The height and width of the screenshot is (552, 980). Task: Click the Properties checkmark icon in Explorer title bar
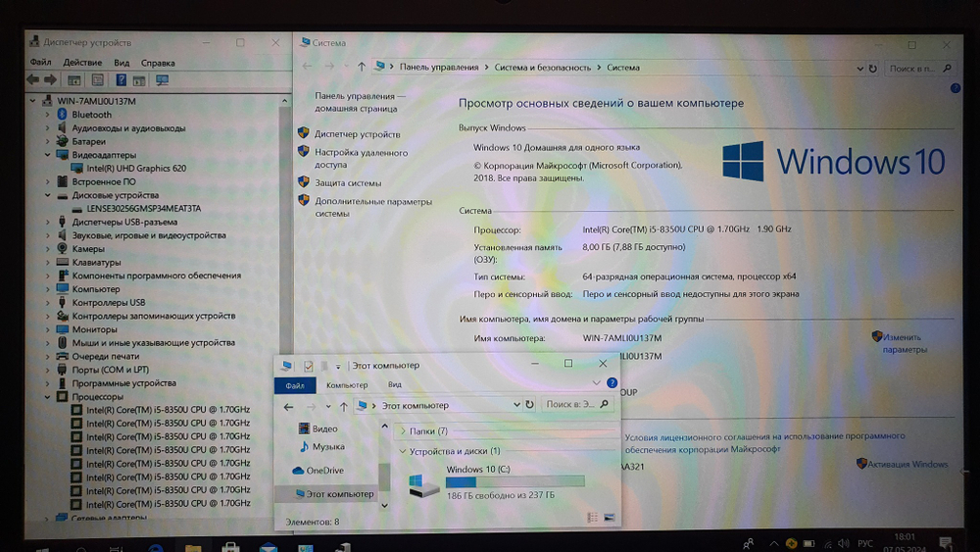tap(308, 366)
